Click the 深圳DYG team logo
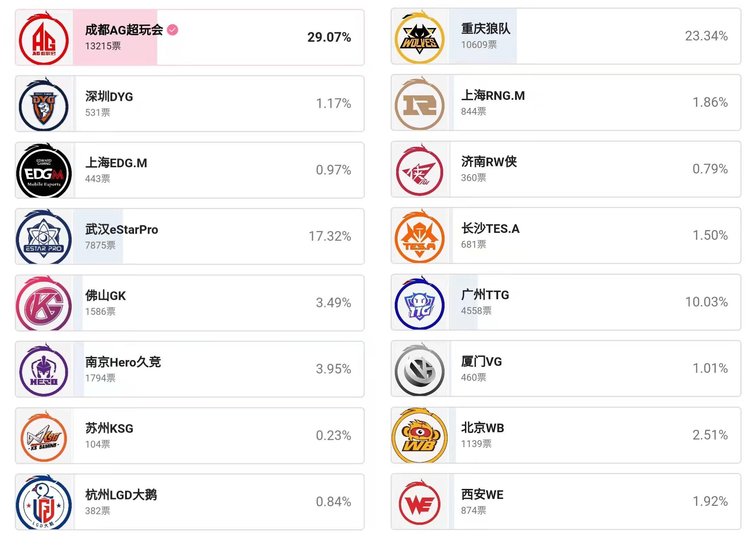The width and height of the screenshot is (756, 539). click(x=44, y=104)
